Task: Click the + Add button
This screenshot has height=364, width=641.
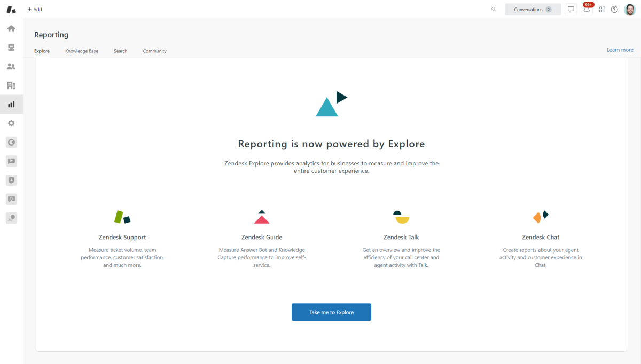Action: pyautogui.click(x=34, y=10)
